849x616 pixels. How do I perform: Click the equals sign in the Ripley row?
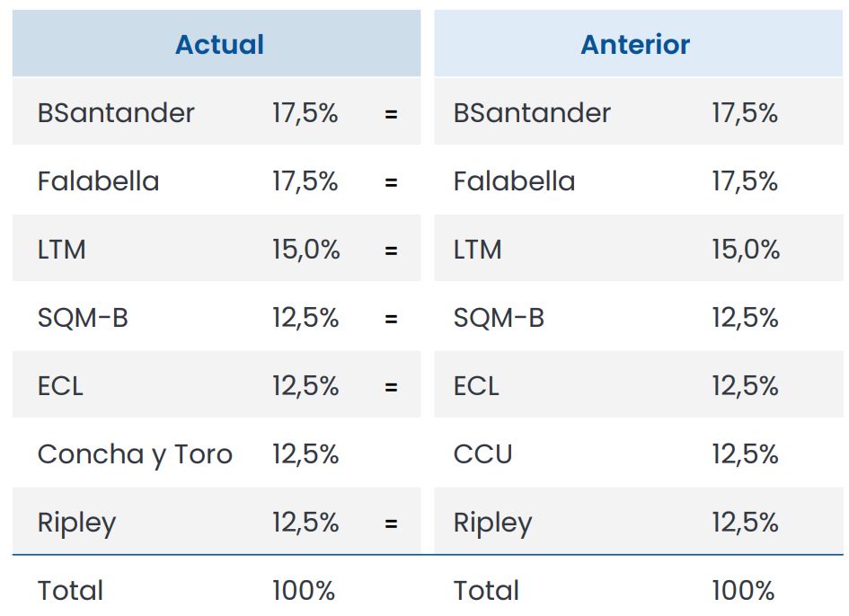[391, 524]
